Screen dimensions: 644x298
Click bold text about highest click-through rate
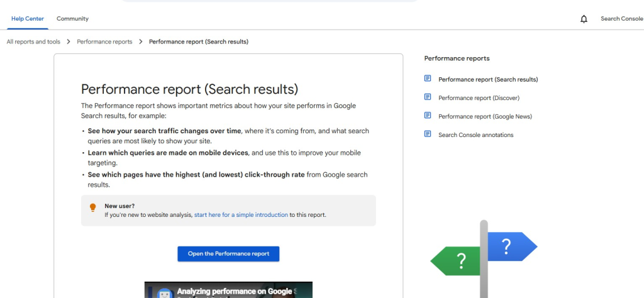(x=196, y=174)
